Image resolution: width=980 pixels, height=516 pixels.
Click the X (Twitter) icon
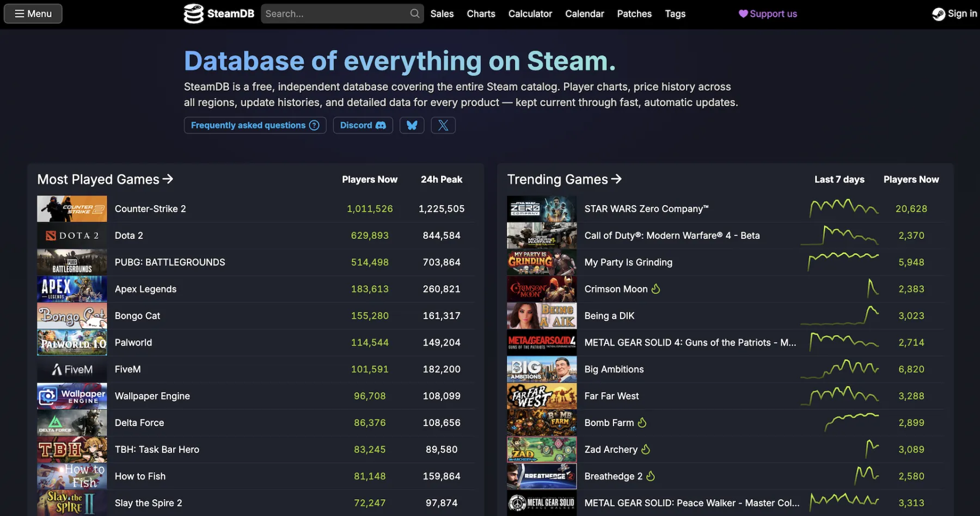coord(443,125)
